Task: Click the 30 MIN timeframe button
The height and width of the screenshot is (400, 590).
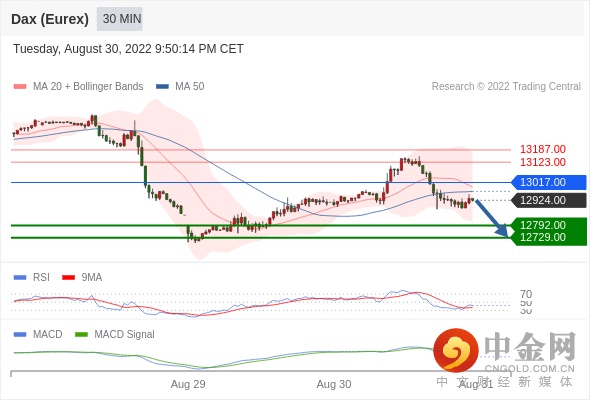Action: [120, 19]
